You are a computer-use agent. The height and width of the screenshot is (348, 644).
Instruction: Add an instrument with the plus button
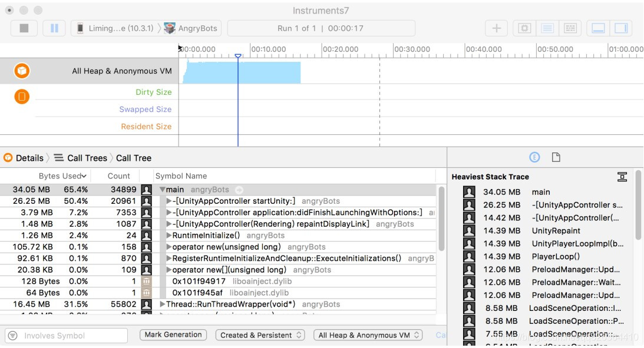[x=496, y=28]
